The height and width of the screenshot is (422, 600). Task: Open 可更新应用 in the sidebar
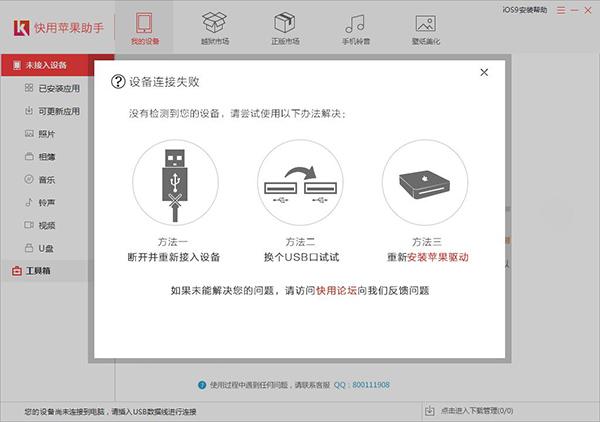tap(52, 111)
